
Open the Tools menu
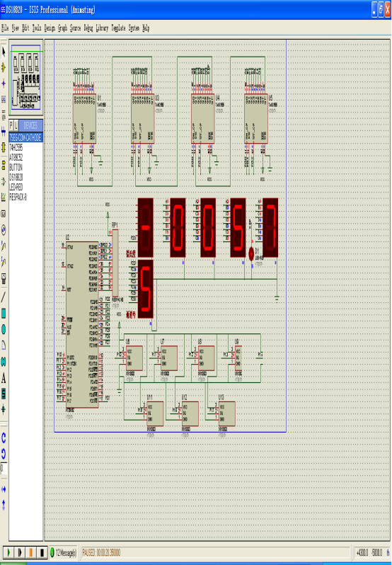37,28
